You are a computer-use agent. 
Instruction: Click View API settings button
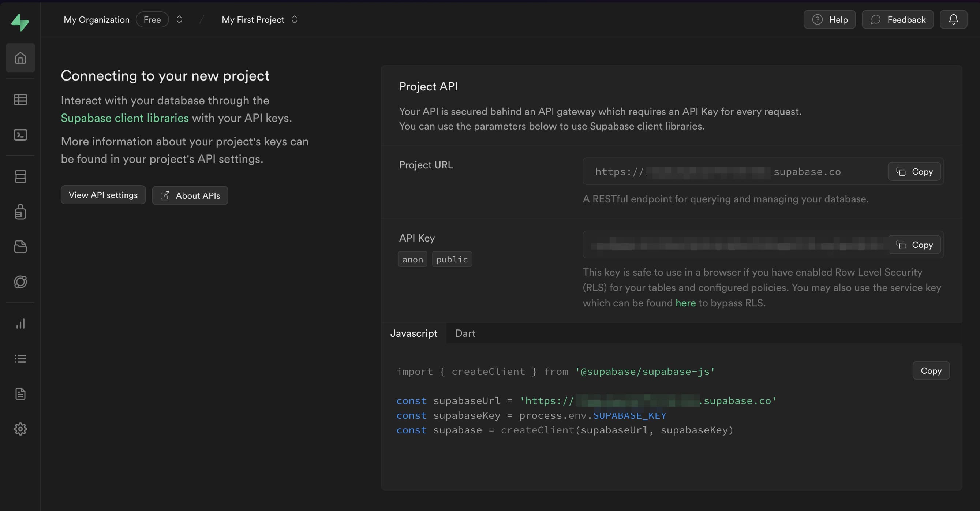coord(103,195)
